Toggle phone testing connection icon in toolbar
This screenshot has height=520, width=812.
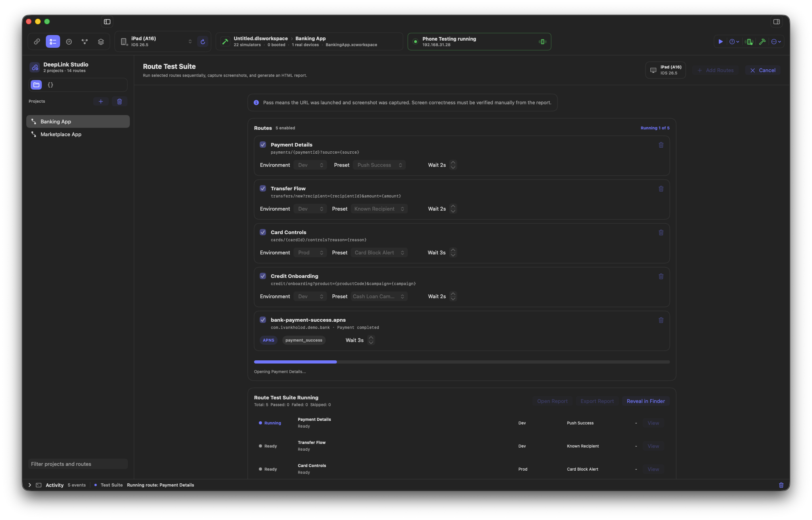pos(749,41)
